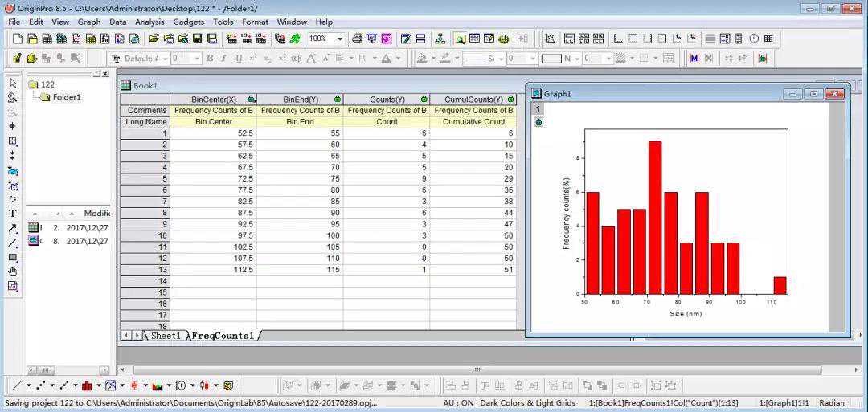Select the Pan hand tool
Image resolution: width=868 pixels, height=412 pixels.
(13, 271)
